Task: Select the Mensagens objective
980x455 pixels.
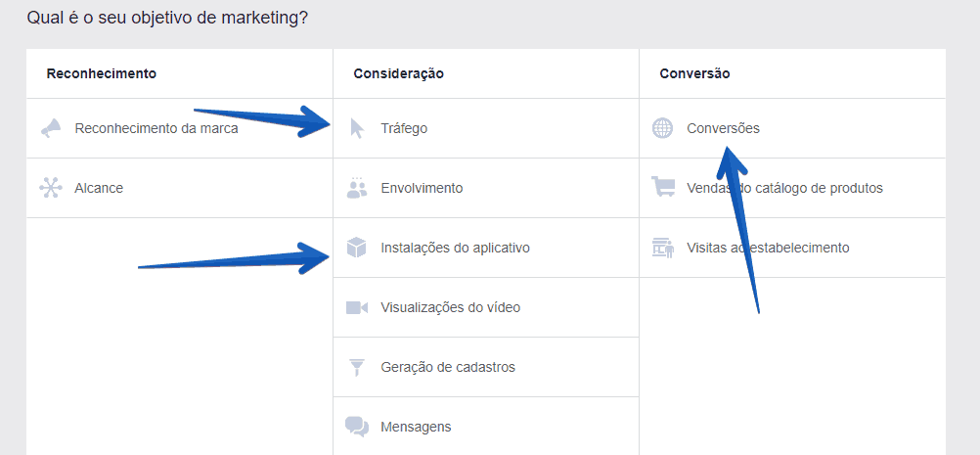Action: click(x=486, y=427)
